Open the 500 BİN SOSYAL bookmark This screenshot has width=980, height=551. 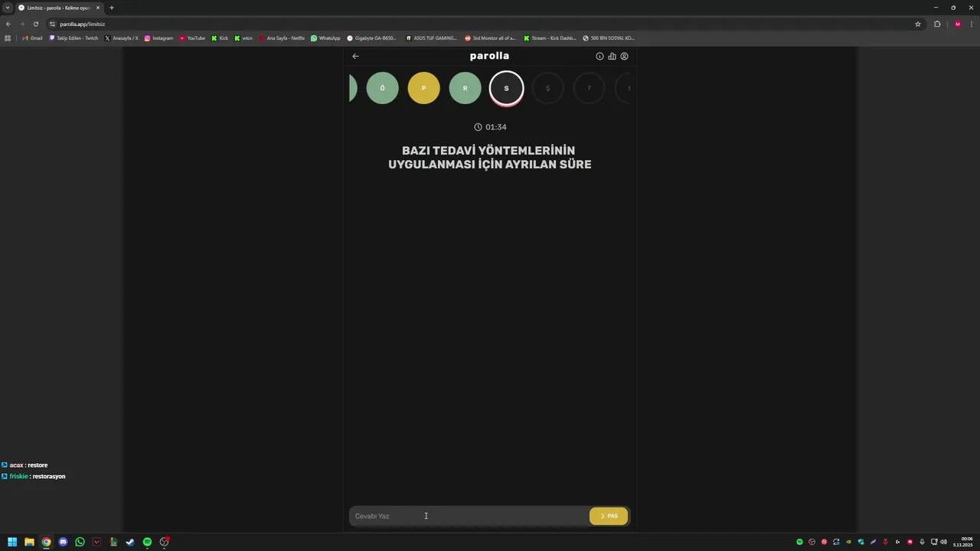[x=609, y=37]
